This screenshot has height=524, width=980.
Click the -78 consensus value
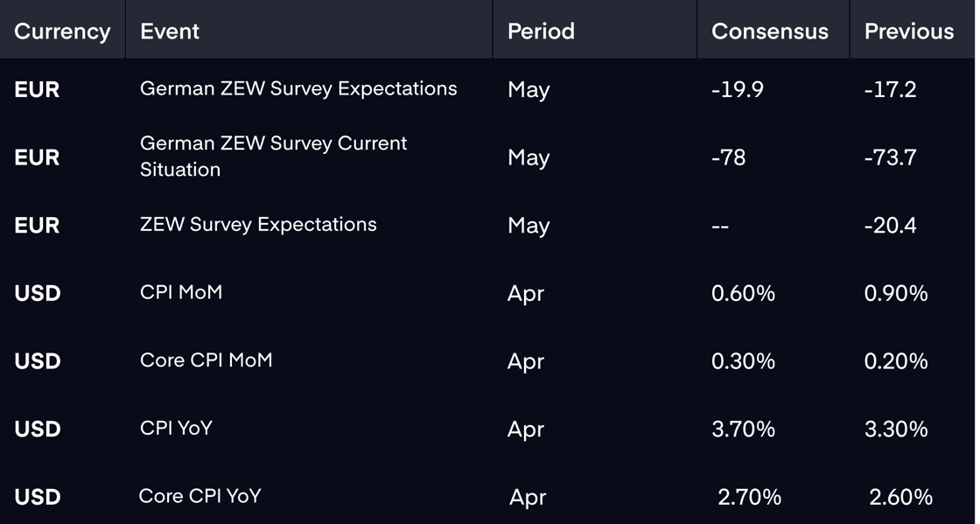[x=728, y=157]
